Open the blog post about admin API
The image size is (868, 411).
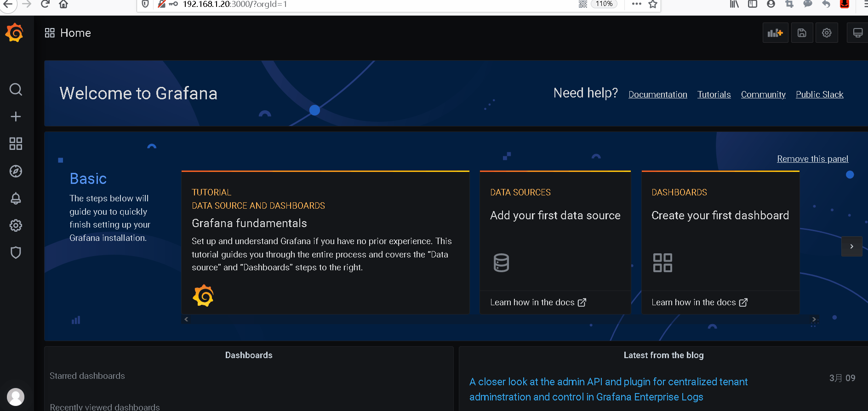click(608, 389)
